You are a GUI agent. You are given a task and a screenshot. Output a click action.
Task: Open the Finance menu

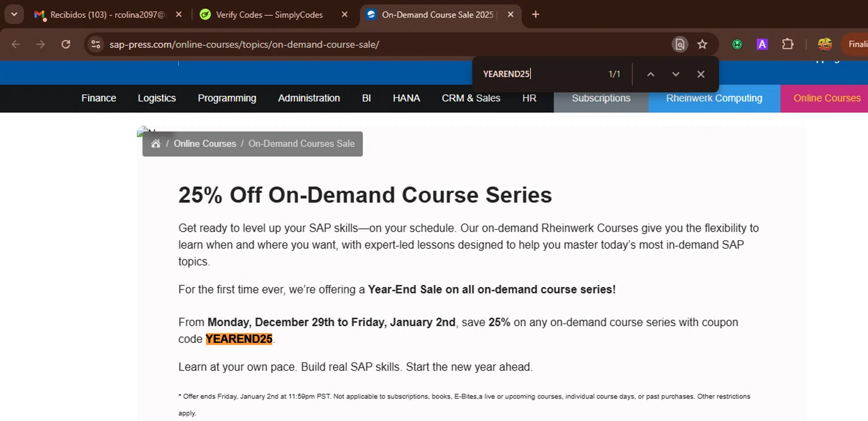[x=99, y=98]
